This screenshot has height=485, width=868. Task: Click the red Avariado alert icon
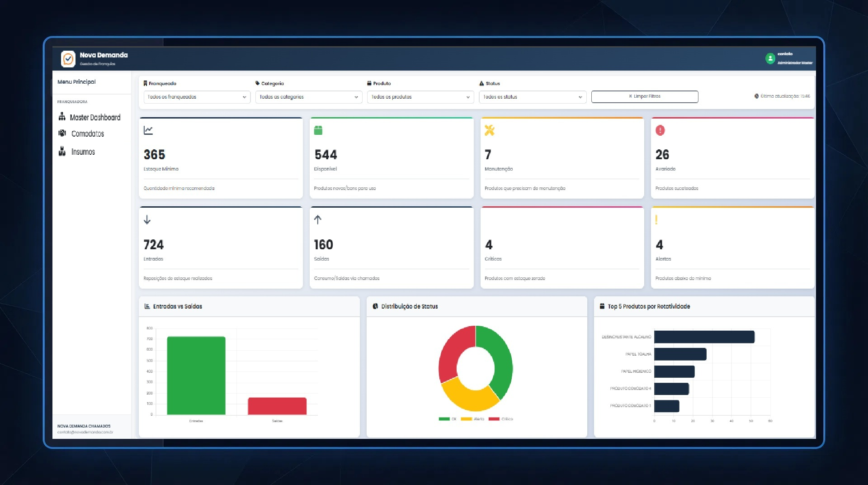coord(659,130)
